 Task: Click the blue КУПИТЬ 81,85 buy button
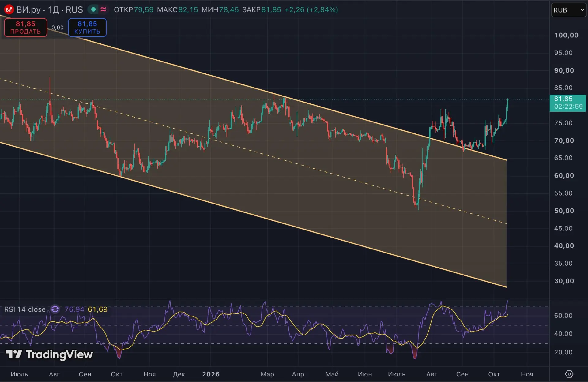[87, 28]
